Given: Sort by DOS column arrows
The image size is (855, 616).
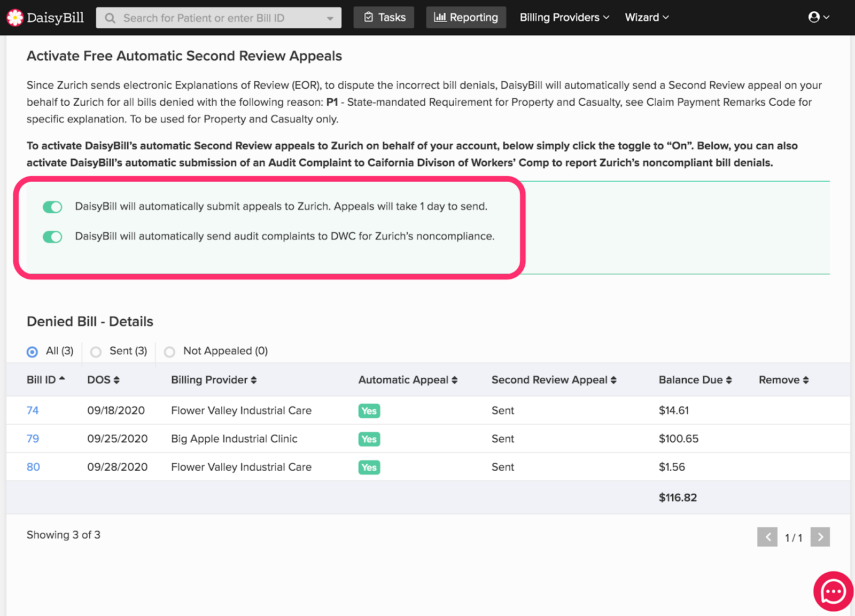Looking at the screenshot, I should [116, 380].
